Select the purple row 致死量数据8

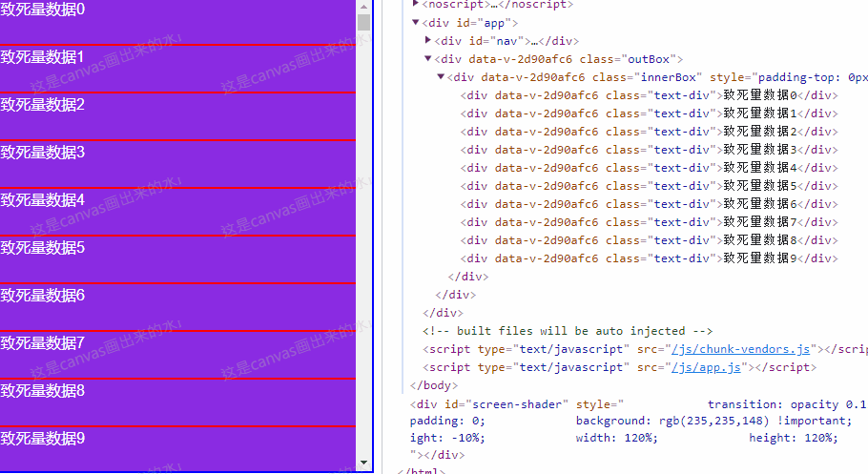tap(177, 402)
